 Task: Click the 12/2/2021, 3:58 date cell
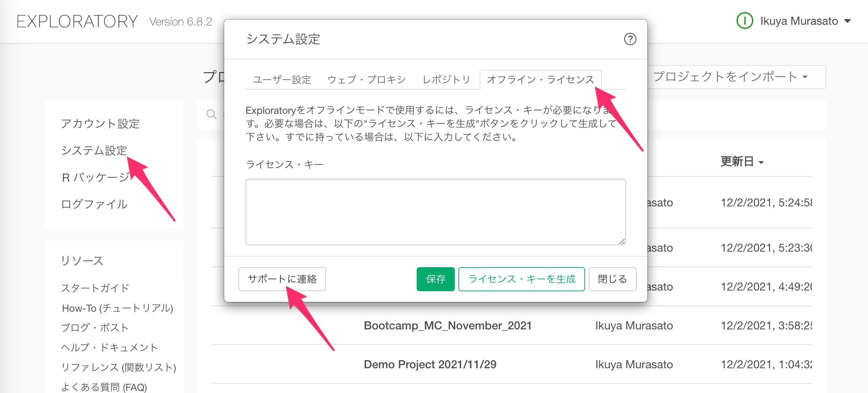(766, 325)
